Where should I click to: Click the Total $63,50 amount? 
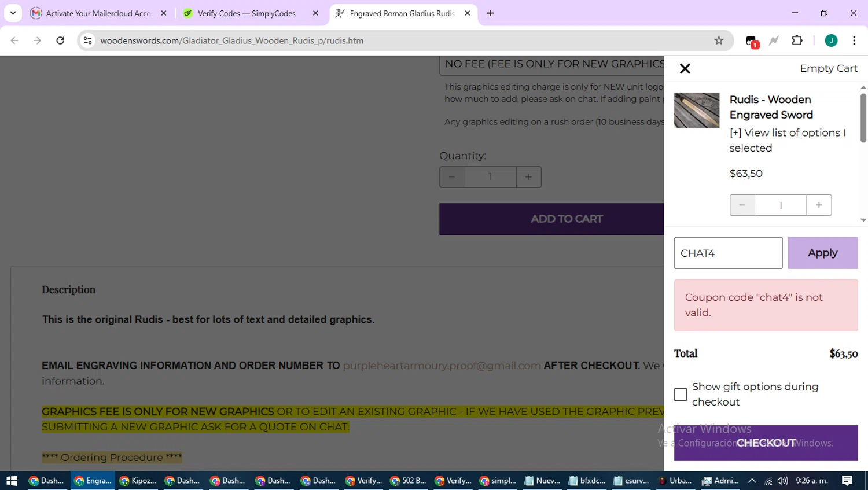[844, 353]
